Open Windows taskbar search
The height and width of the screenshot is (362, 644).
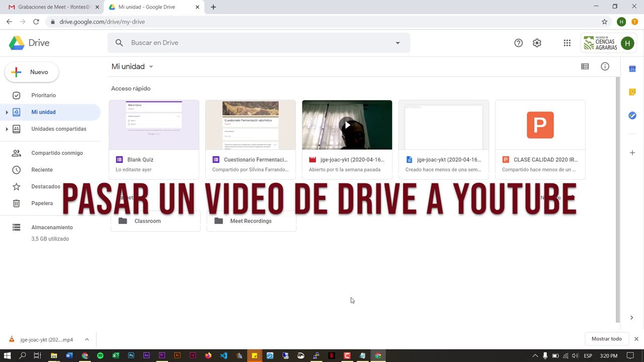[x=23, y=355]
